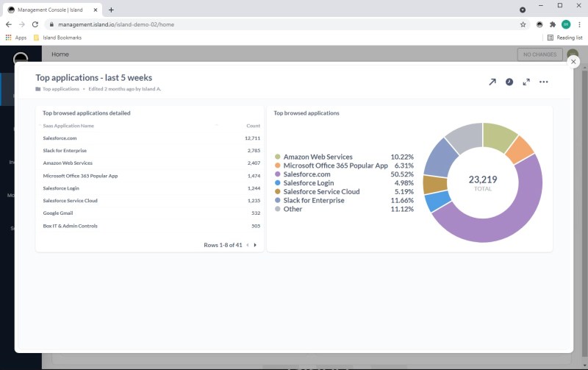The image size is (588, 370).
Task: Open the Reading list
Action: [x=564, y=38]
